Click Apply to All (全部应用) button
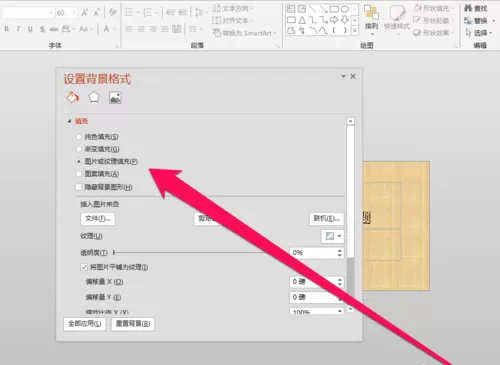The height and width of the screenshot is (365, 500). tap(85, 324)
